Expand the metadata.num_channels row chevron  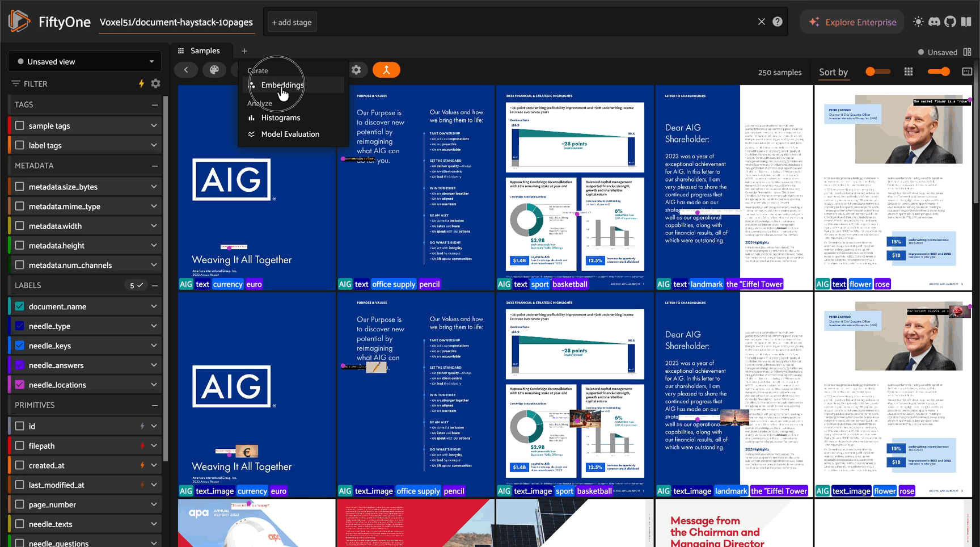pyautogui.click(x=154, y=265)
